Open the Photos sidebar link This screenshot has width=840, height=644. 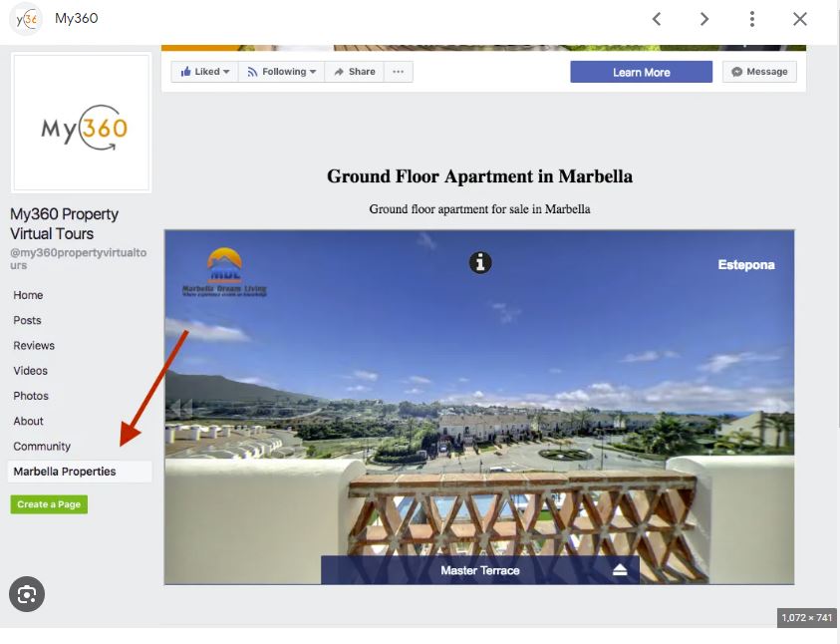pos(31,396)
